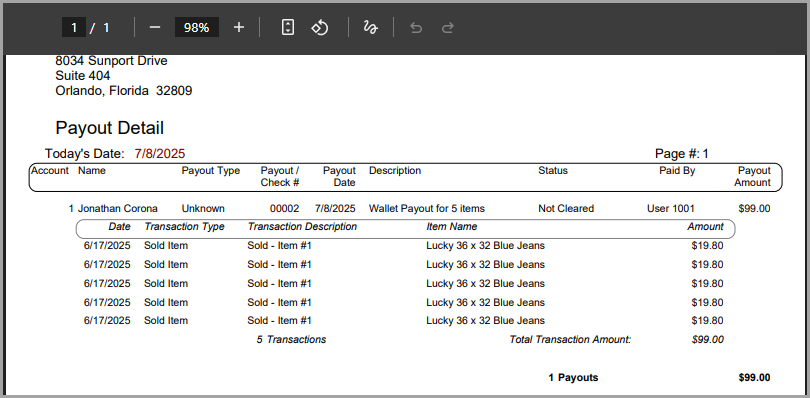810x398 pixels.
Task: Click payout check number 00002
Action: coord(284,209)
